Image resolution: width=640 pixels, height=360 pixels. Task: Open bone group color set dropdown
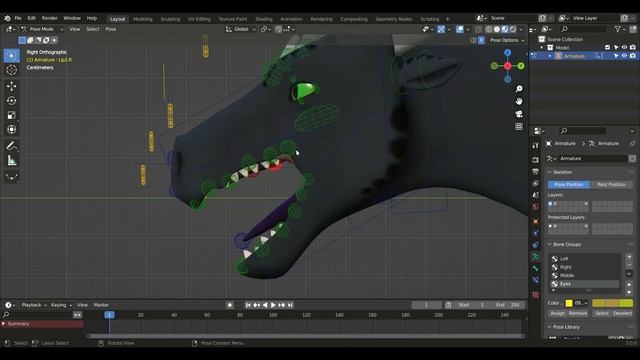point(581,303)
